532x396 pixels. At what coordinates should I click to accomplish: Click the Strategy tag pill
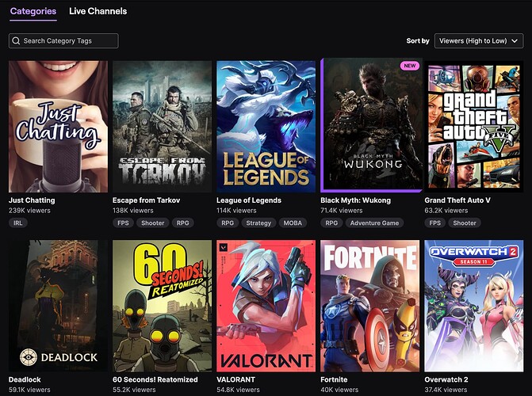point(258,223)
